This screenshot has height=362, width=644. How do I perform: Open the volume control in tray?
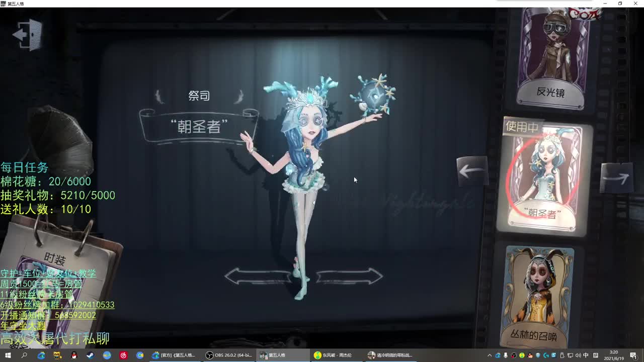[578, 355]
